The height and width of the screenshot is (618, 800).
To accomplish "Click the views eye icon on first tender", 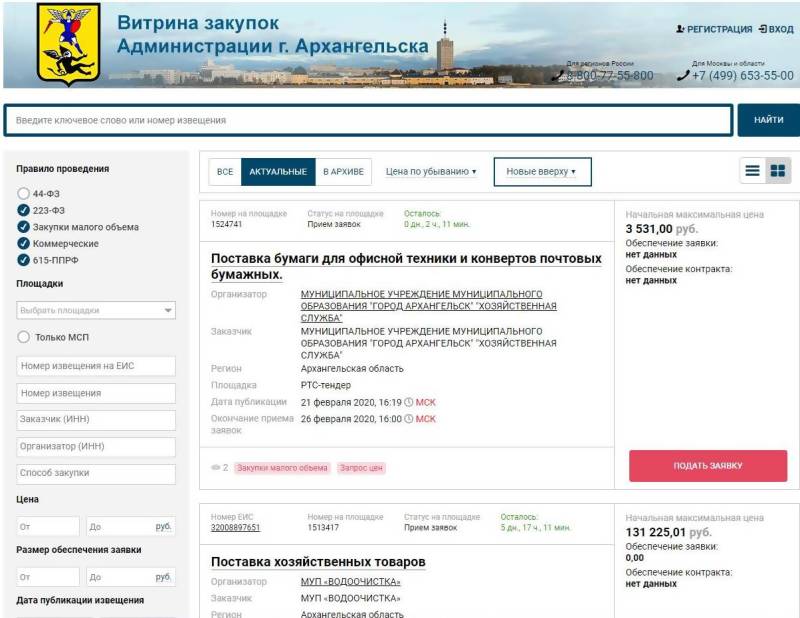I will pyautogui.click(x=215, y=467).
